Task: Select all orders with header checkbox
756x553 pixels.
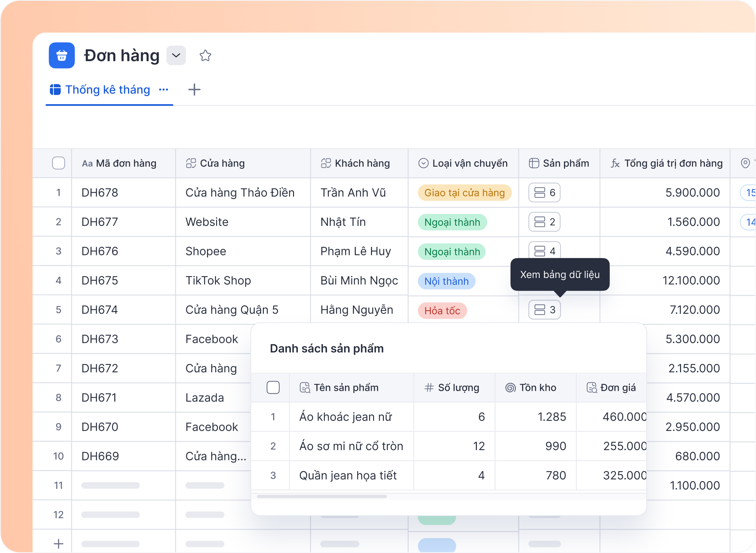Action: [x=58, y=163]
